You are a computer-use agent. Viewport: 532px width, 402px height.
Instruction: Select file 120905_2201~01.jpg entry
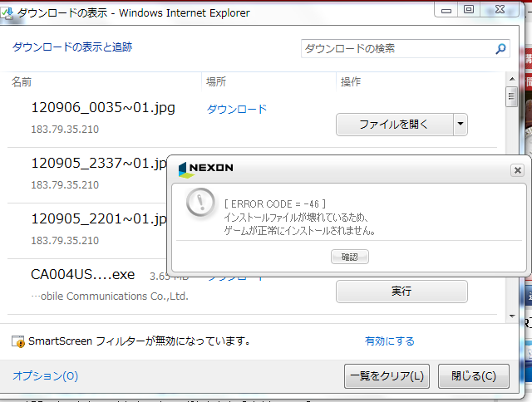(x=99, y=219)
